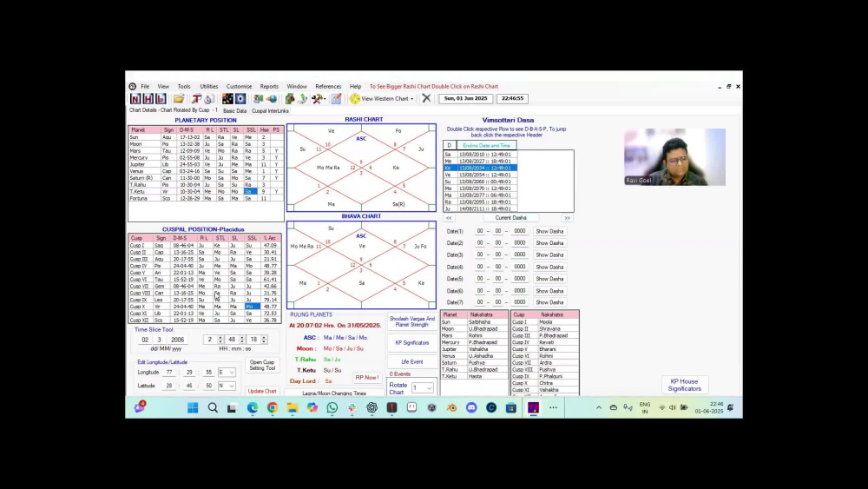Open Google Chrome from taskbar
Screen dimensions: 868x489
tap(273, 407)
